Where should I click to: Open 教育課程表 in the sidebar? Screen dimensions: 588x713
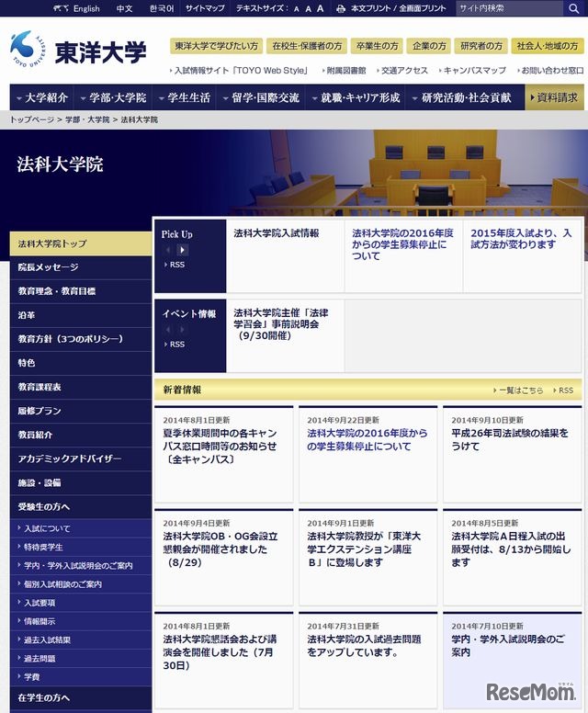tap(81, 387)
